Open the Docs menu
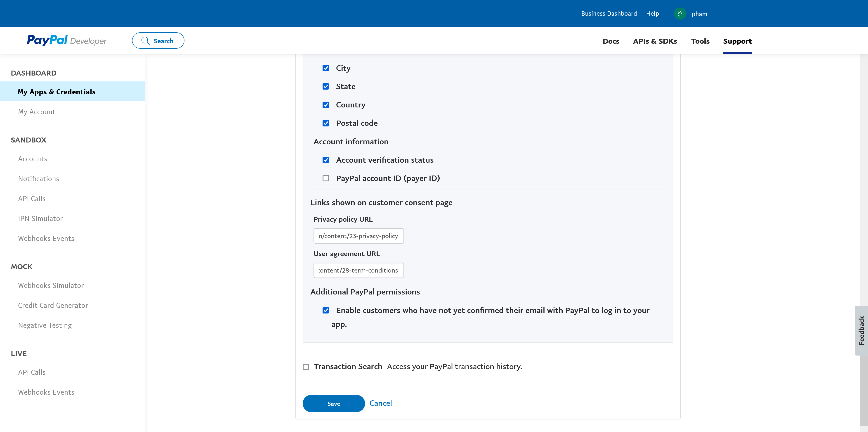 point(611,41)
